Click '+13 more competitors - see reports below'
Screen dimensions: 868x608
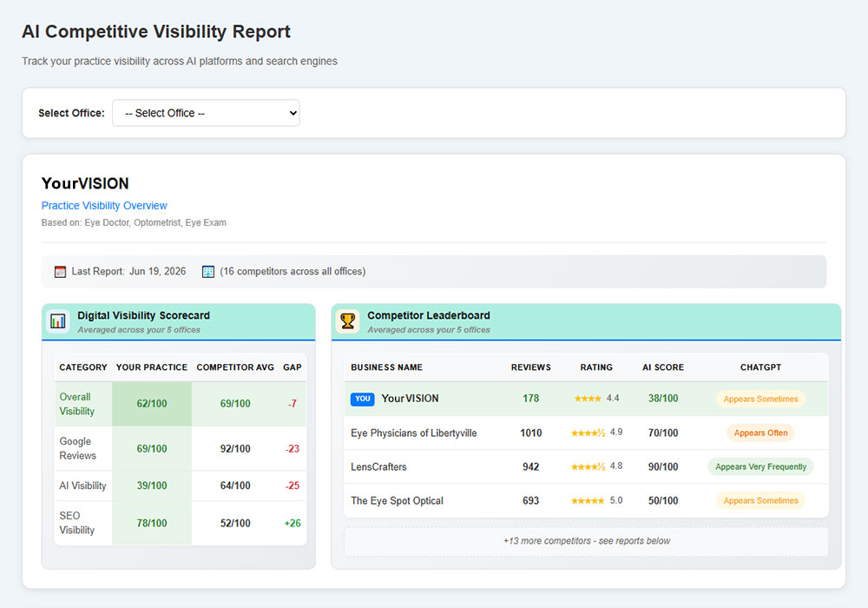(x=586, y=541)
